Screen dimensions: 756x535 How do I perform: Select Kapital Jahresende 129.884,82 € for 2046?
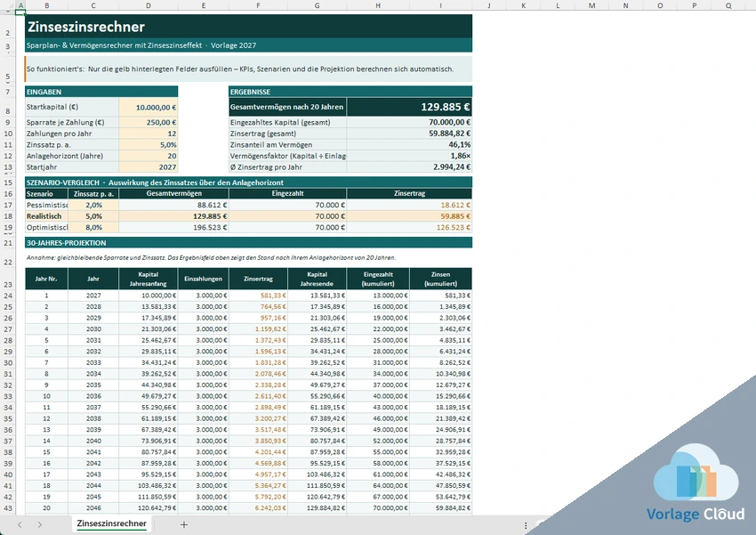[x=317, y=508]
